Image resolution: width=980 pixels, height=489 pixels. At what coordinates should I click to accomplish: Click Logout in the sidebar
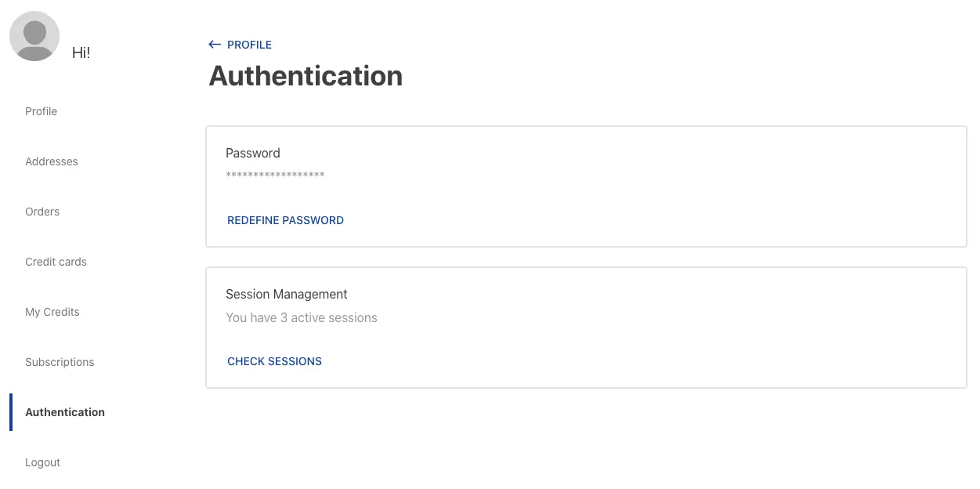pyautogui.click(x=42, y=462)
